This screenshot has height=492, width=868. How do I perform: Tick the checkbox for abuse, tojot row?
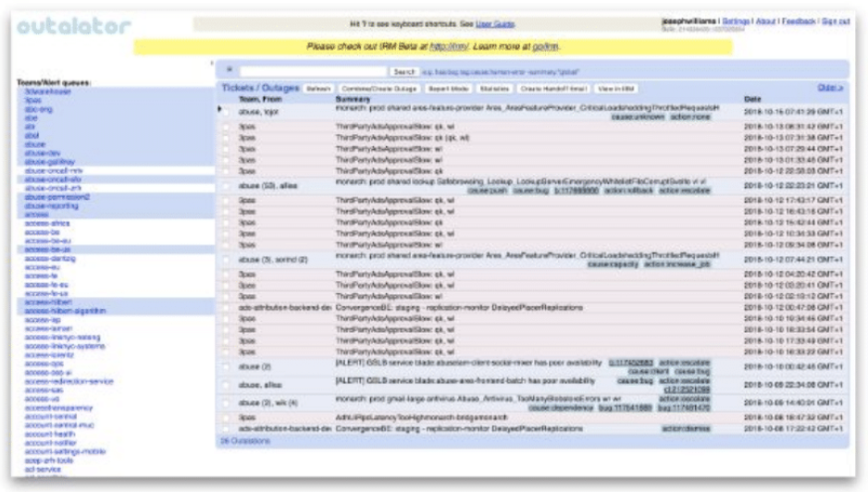[x=225, y=112]
